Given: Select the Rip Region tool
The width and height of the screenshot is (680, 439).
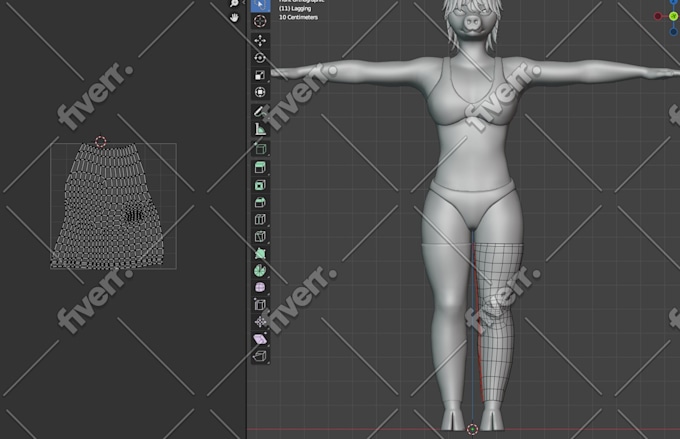Looking at the screenshot, I should (260, 356).
